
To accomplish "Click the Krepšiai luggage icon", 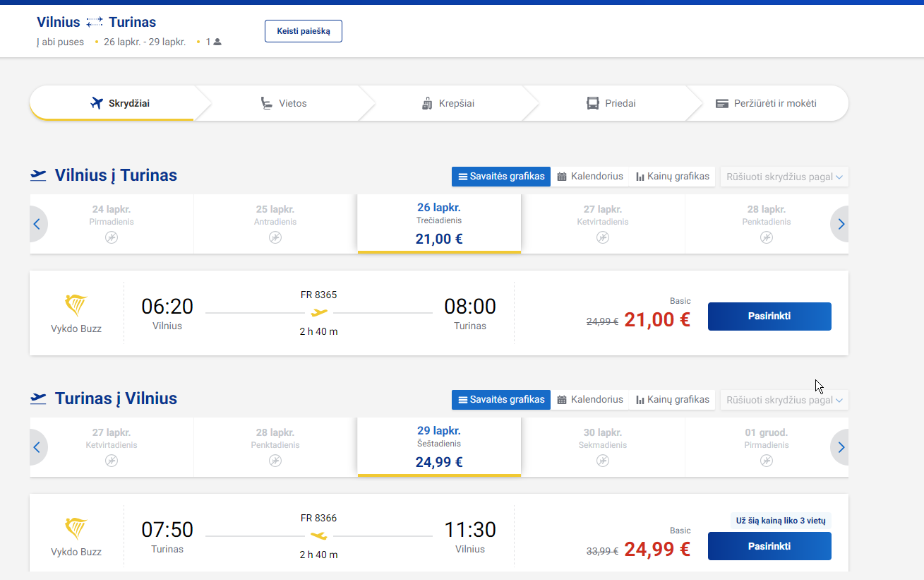I will [426, 104].
